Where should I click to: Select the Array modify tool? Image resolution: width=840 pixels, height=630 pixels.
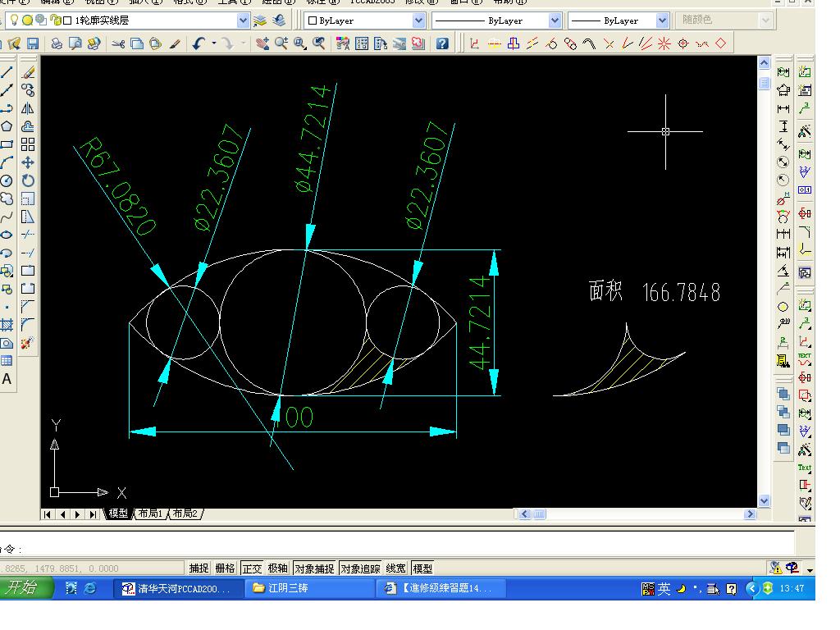[28, 144]
